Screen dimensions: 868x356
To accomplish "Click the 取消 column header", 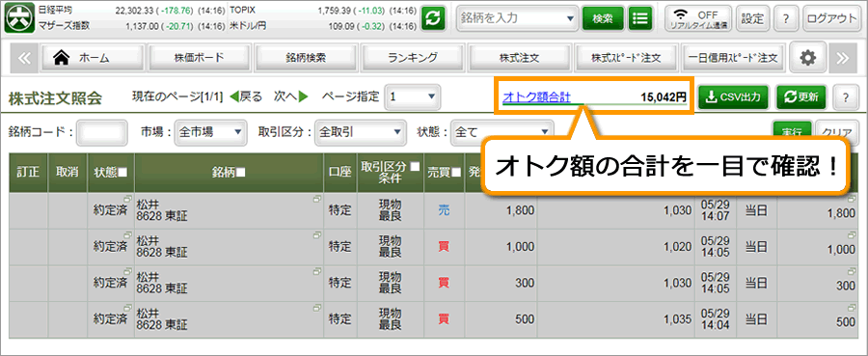I will click(x=68, y=172).
